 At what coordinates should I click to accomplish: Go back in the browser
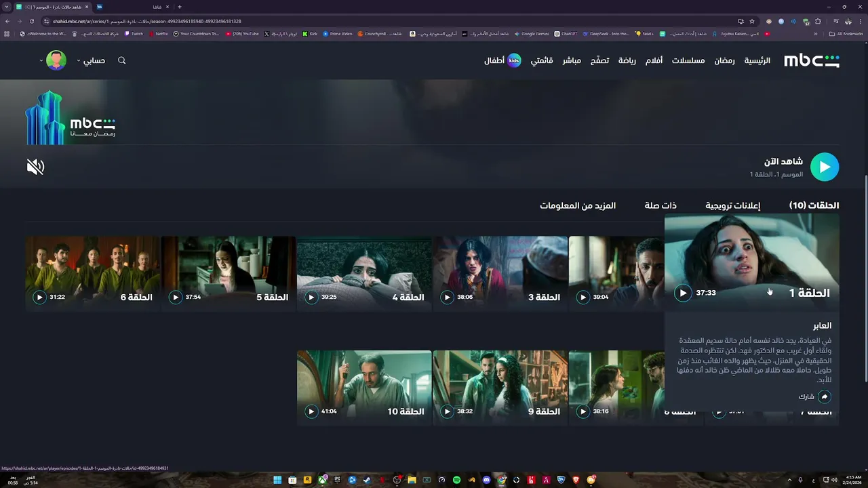click(x=7, y=21)
